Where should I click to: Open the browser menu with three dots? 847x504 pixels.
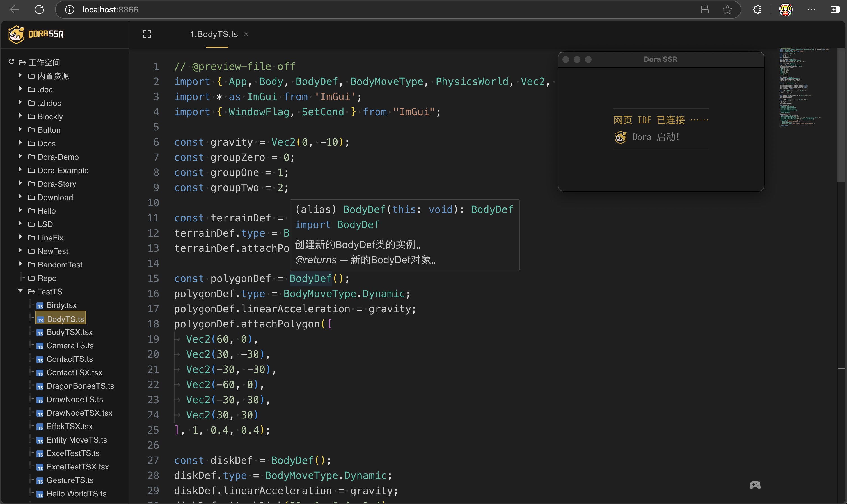(811, 9)
